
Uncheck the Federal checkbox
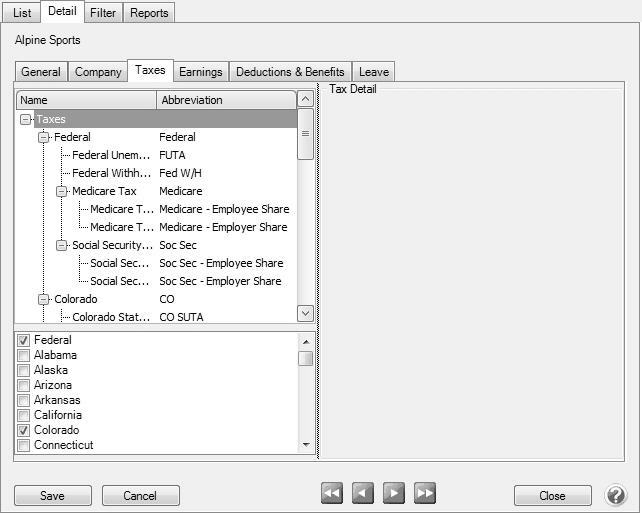click(x=23, y=341)
